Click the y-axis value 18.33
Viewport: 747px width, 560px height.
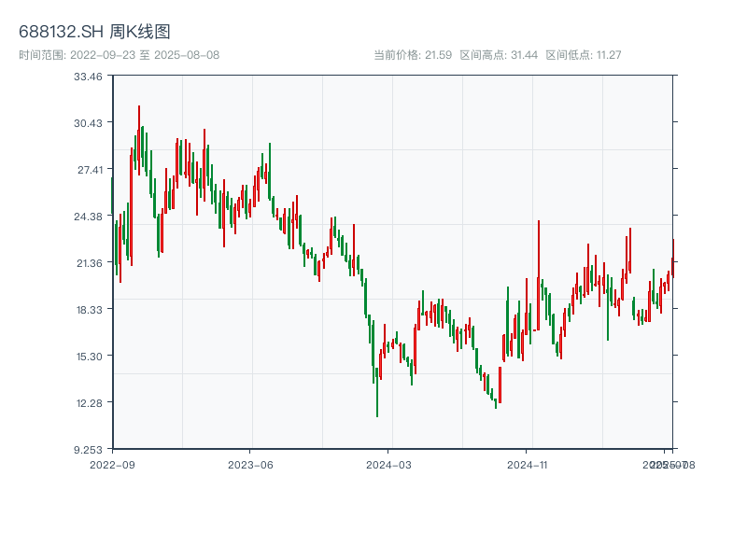point(90,310)
